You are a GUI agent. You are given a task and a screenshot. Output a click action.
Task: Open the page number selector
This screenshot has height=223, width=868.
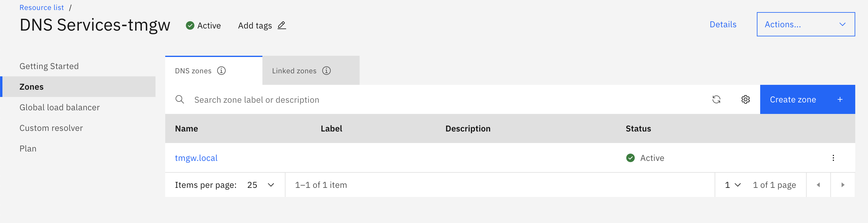733,185
